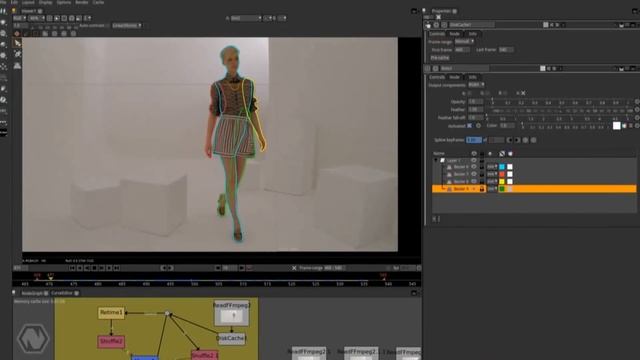Open overlay mode dropdown of yellow Bezier
Viewport: 640px width, 360px height.
(492, 182)
